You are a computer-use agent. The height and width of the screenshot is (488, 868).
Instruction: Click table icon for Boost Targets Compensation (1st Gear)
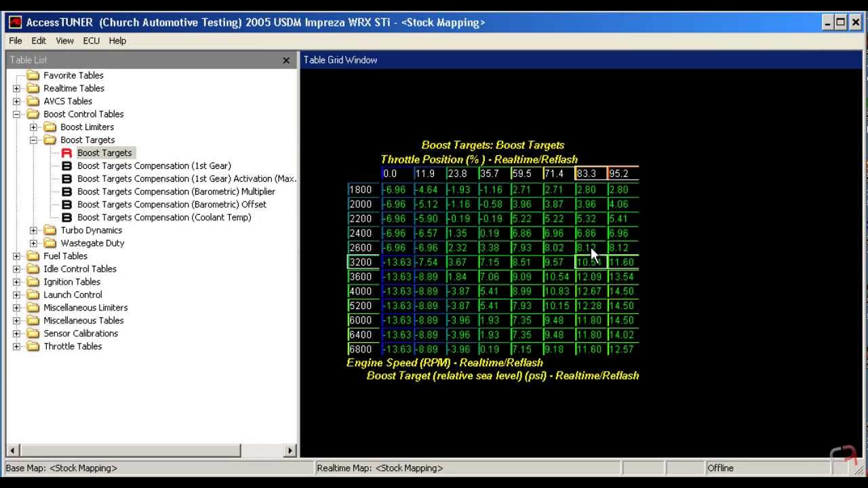pos(66,166)
